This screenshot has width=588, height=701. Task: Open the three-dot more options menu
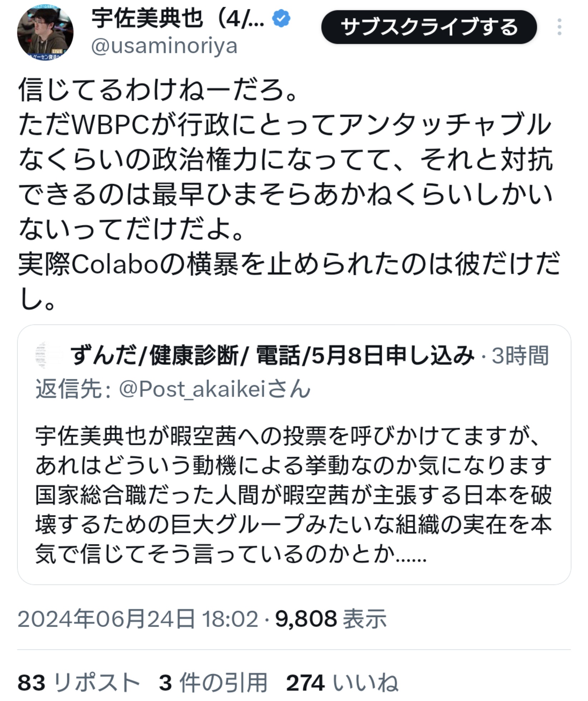[x=559, y=27]
